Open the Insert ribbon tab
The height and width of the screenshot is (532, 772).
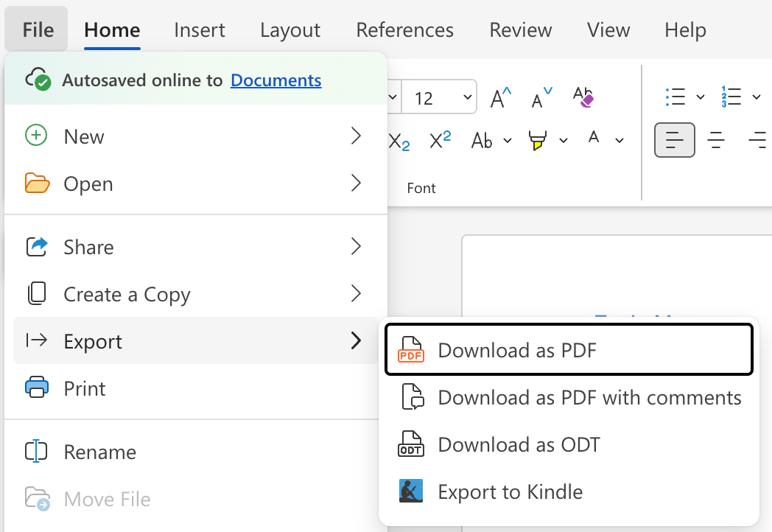[x=199, y=29]
